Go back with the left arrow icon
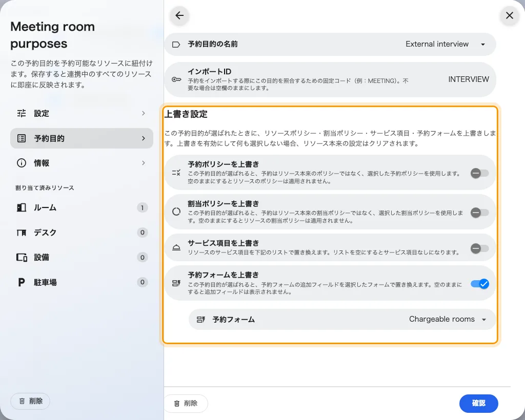 [179, 15]
